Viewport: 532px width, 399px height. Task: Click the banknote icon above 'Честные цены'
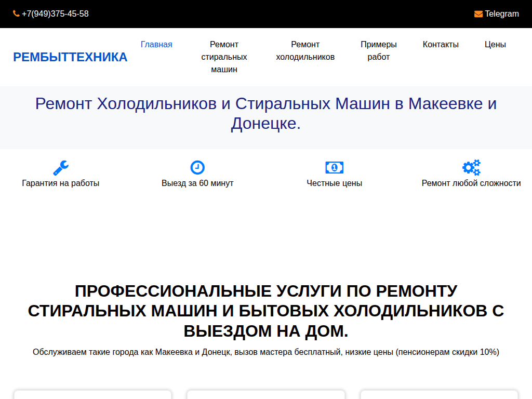click(334, 167)
